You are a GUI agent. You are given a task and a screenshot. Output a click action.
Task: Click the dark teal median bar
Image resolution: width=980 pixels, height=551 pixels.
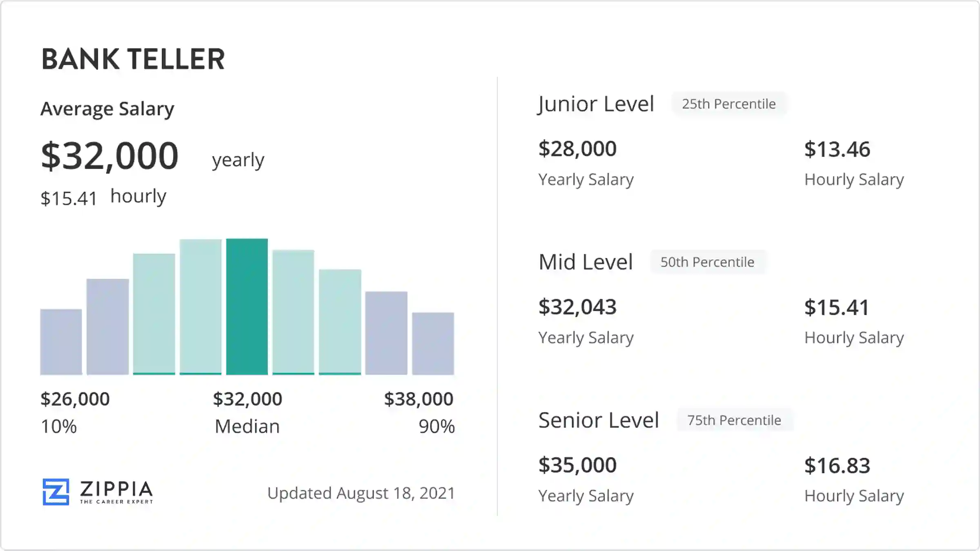(247, 307)
